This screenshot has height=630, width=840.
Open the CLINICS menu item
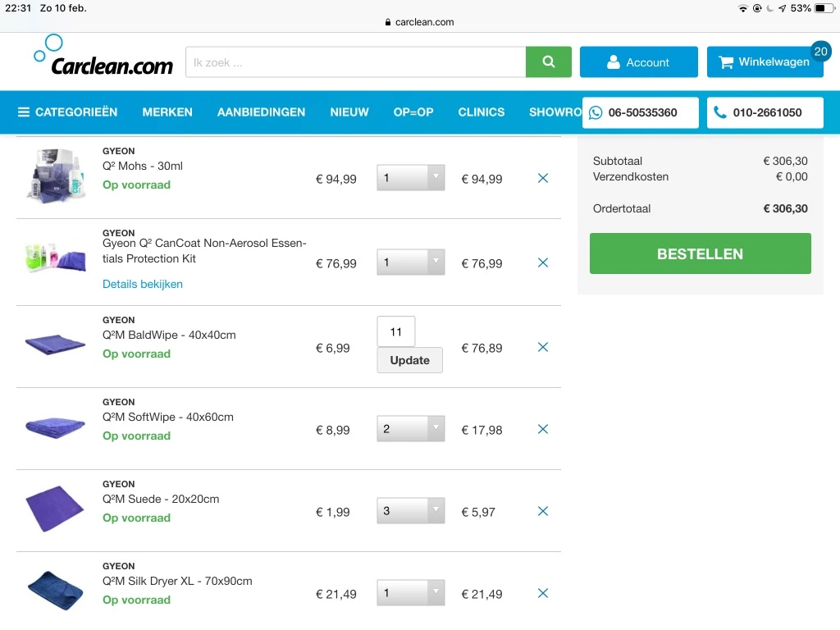click(x=481, y=112)
